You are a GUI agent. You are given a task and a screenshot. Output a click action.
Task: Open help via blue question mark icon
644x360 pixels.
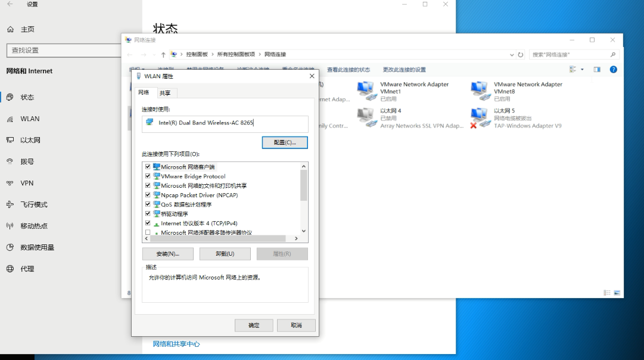(x=613, y=70)
